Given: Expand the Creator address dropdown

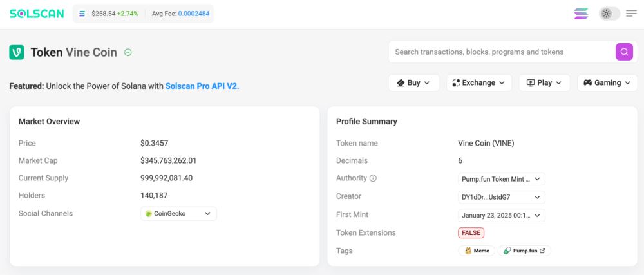Looking at the screenshot, I should (x=502, y=197).
